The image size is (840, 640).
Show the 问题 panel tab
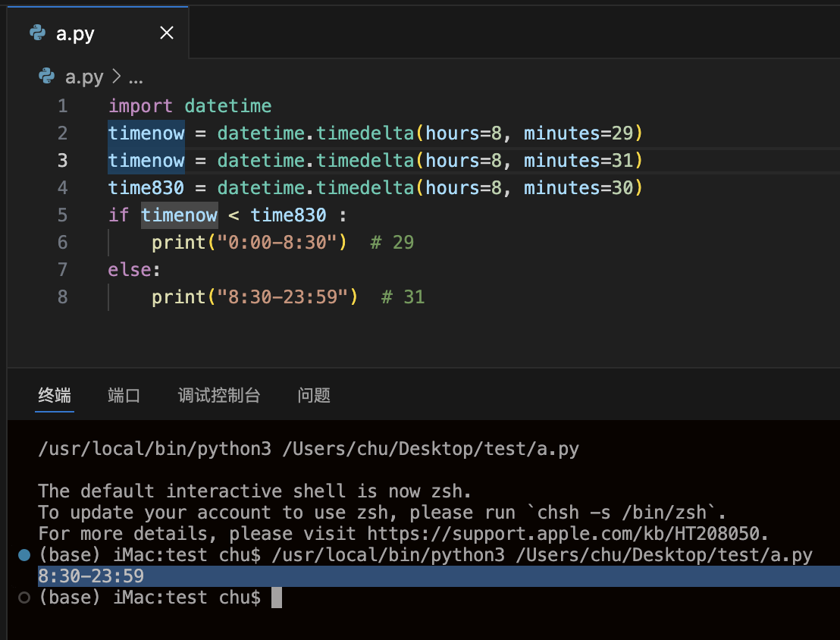point(314,395)
